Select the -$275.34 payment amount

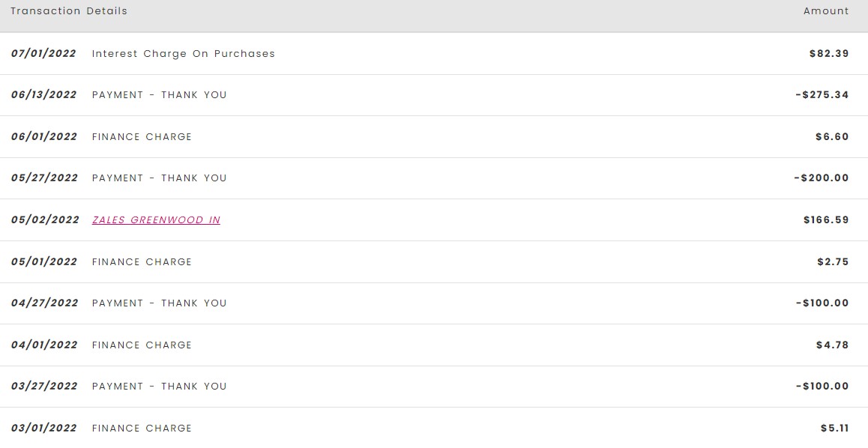coord(822,95)
